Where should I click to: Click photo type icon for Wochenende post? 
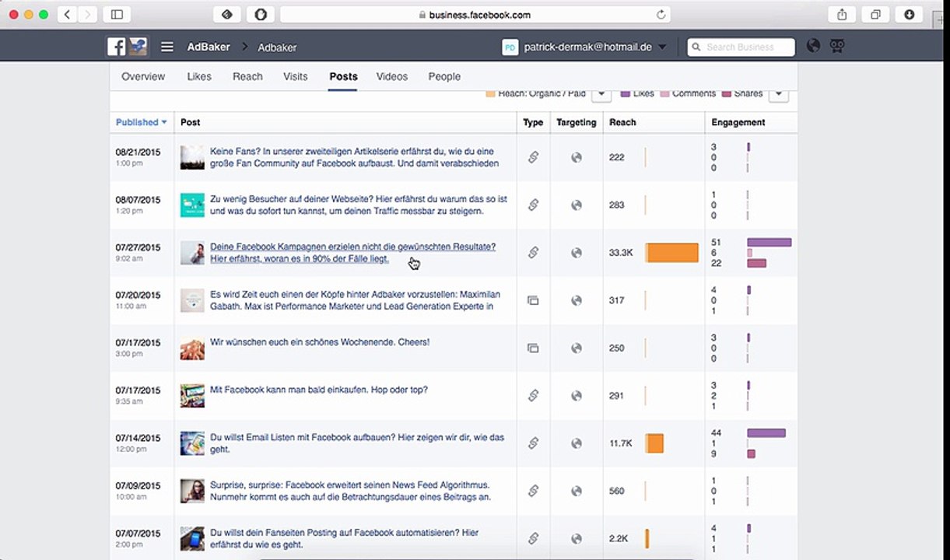[x=533, y=348]
